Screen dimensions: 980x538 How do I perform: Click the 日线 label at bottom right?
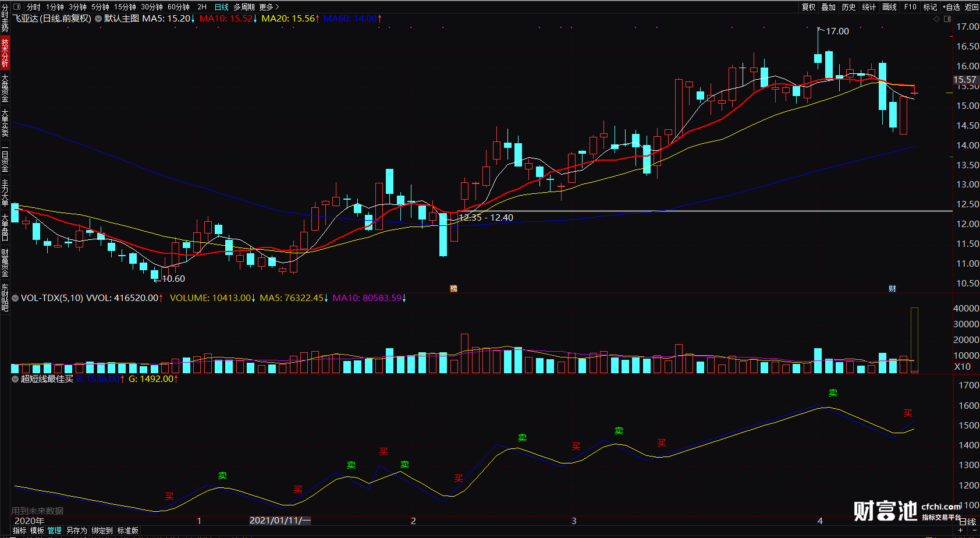coord(967,522)
